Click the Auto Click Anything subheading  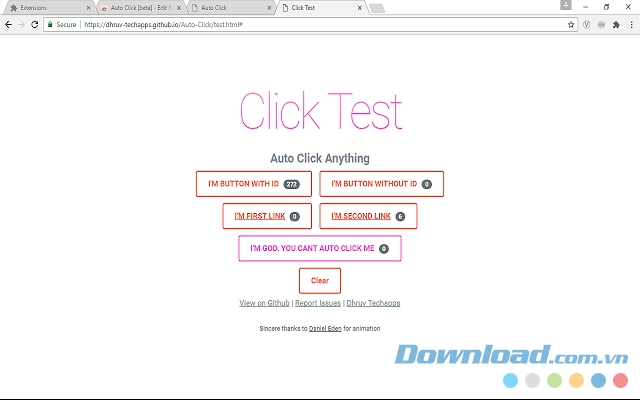point(320,158)
